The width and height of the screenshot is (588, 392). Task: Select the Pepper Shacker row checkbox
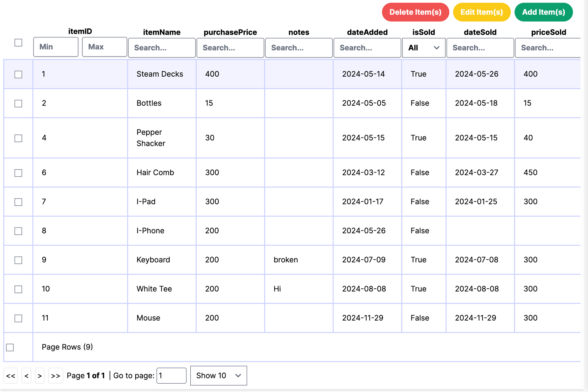tap(18, 138)
